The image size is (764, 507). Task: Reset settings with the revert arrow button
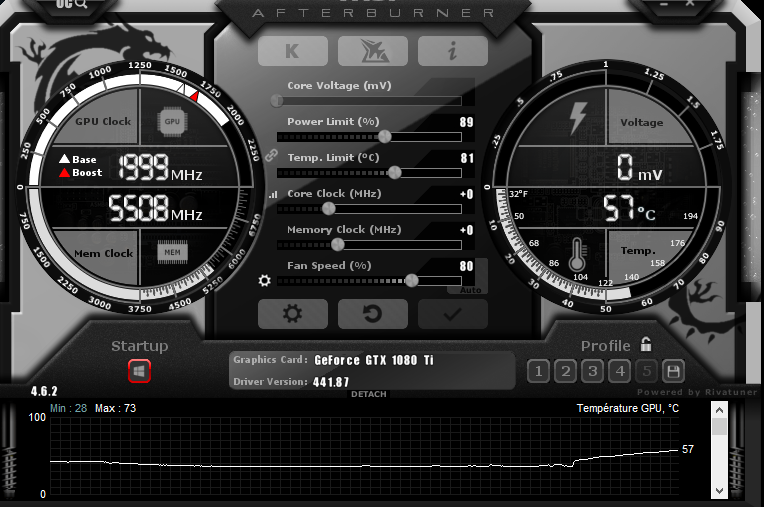point(373,314)
